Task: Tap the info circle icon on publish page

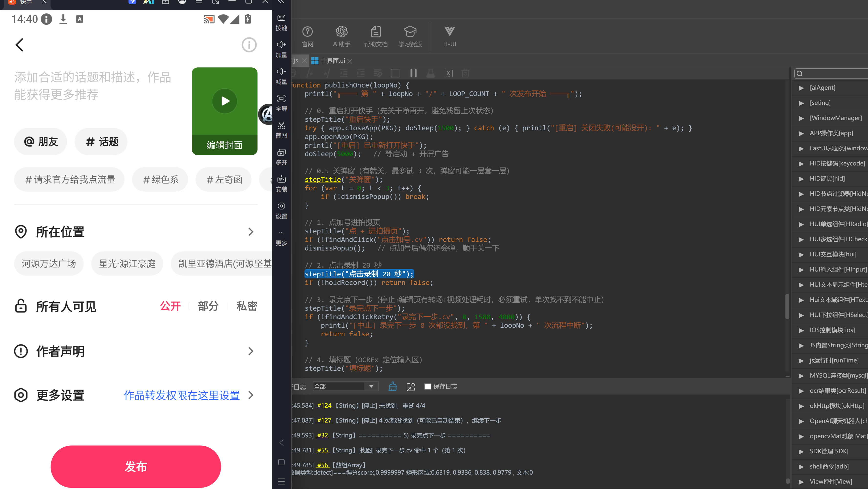Action: click(x=249, y=45)
